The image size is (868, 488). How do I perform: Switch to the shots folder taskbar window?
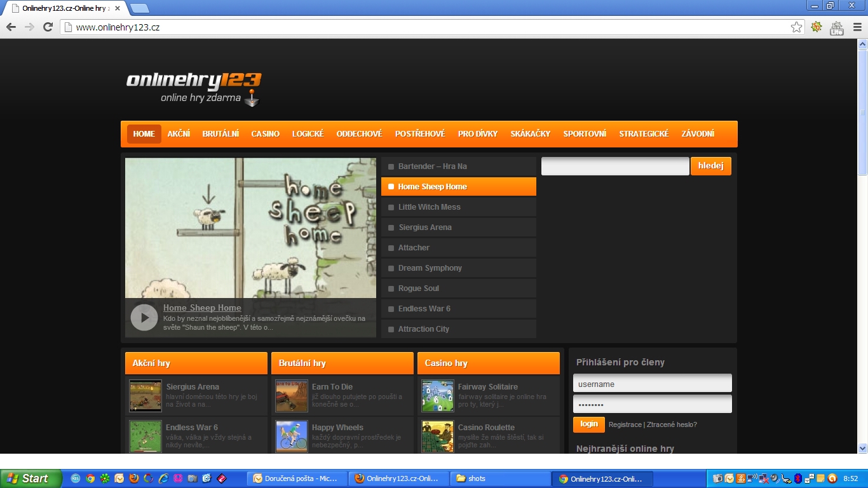click(x=501, y=478)
